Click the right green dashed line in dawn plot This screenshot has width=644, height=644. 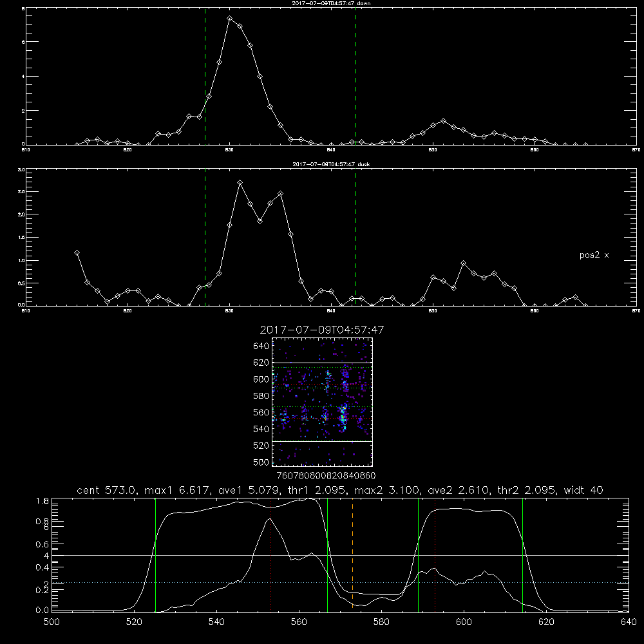click(355, 76)
